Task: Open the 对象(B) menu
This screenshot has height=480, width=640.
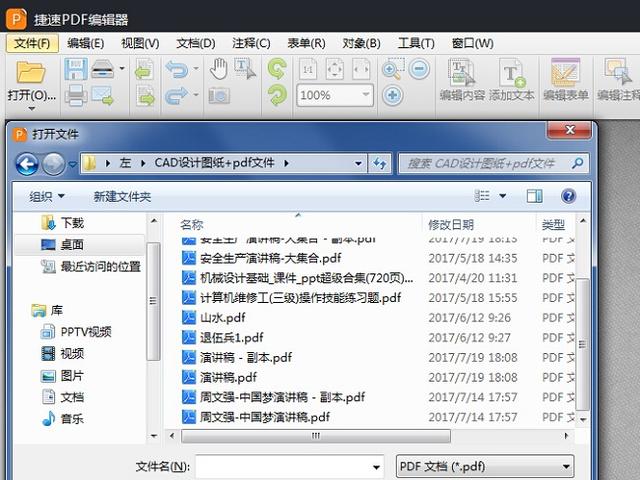Action: [361, 43]
